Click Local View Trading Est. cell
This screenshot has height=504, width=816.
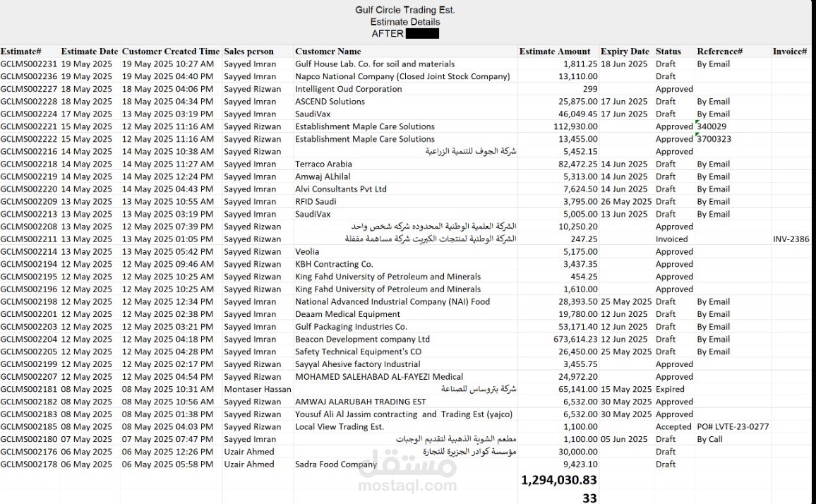point(340,426)
